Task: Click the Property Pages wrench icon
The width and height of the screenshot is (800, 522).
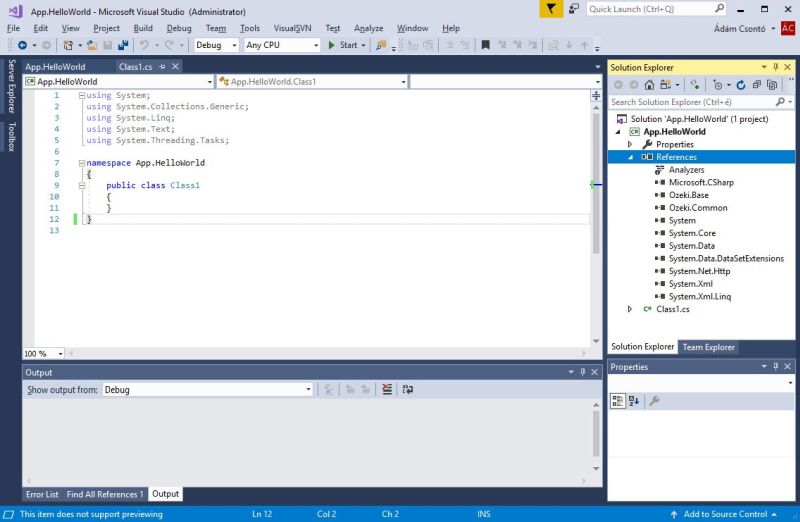Action: (654, 401)
